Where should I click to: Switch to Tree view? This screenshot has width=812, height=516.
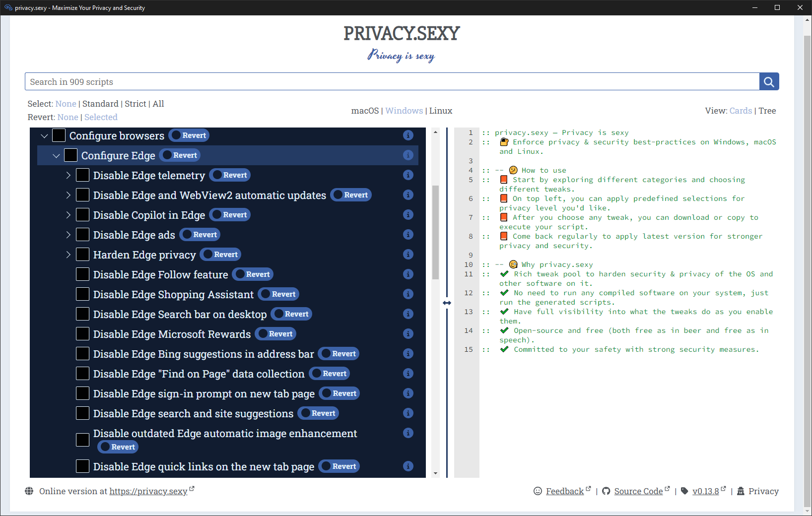point(767,111)
